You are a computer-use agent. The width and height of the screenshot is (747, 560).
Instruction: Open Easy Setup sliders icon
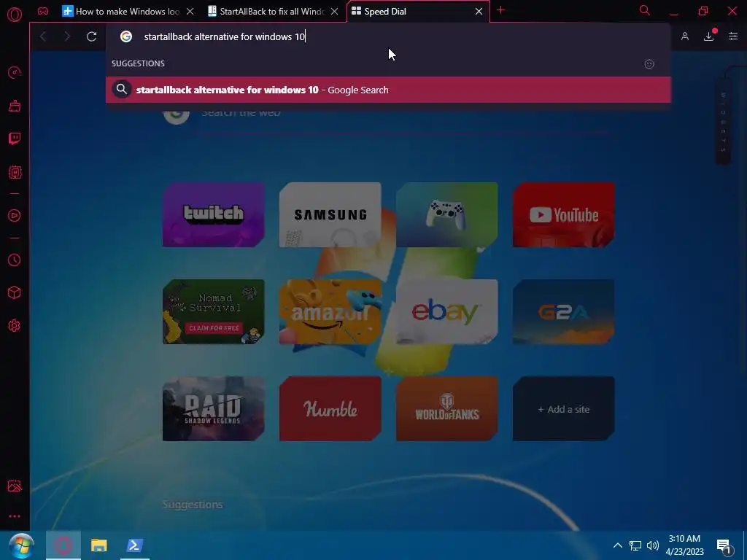point(733,36)
